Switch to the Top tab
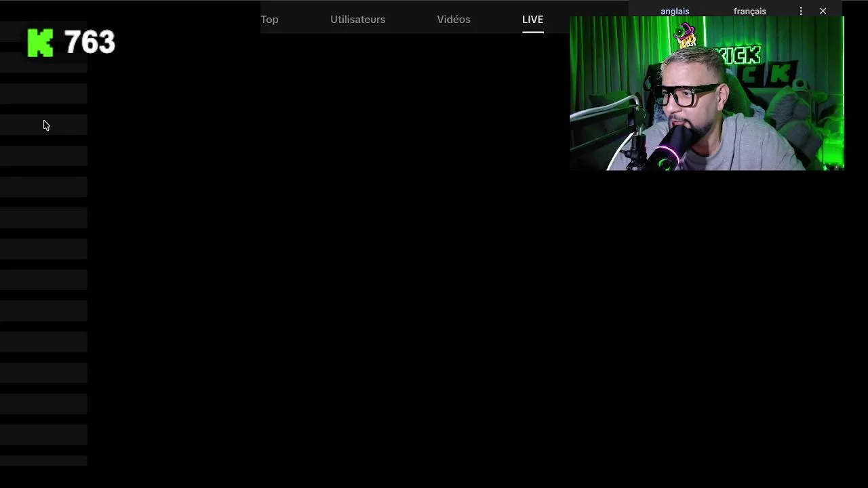The image size is (868, 488). 269,20
